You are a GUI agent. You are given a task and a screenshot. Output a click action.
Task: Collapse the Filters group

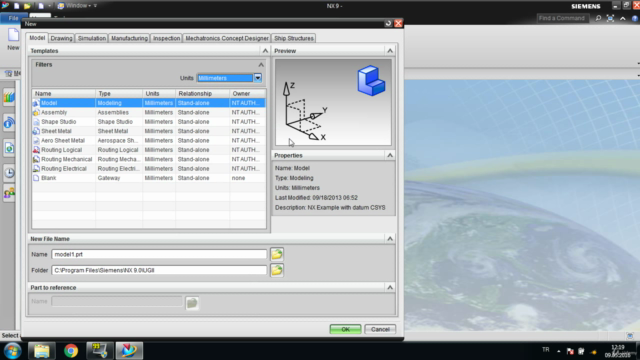tap(261, 64)
